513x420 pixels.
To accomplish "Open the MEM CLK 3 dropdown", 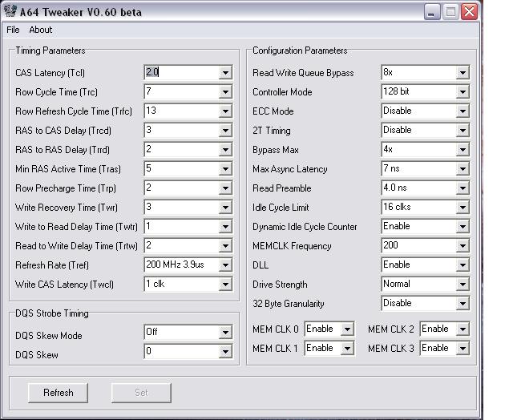I will click(463, 349).
